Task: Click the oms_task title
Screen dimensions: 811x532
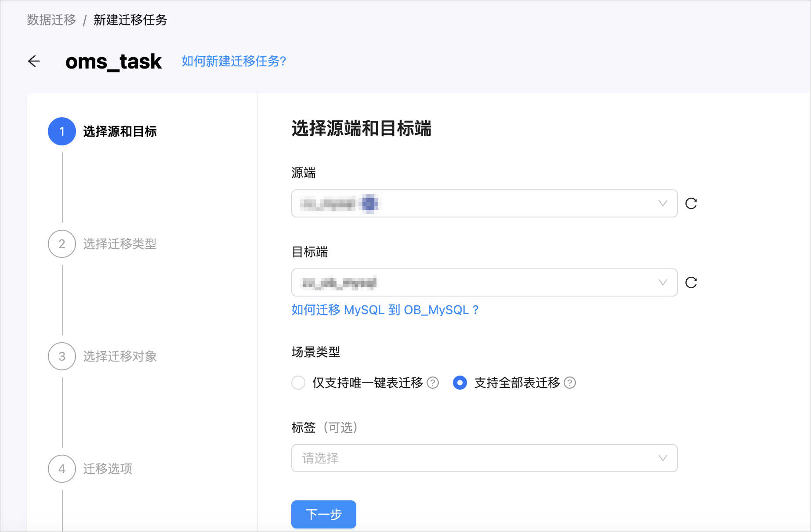Action: (x=113, y=61)
